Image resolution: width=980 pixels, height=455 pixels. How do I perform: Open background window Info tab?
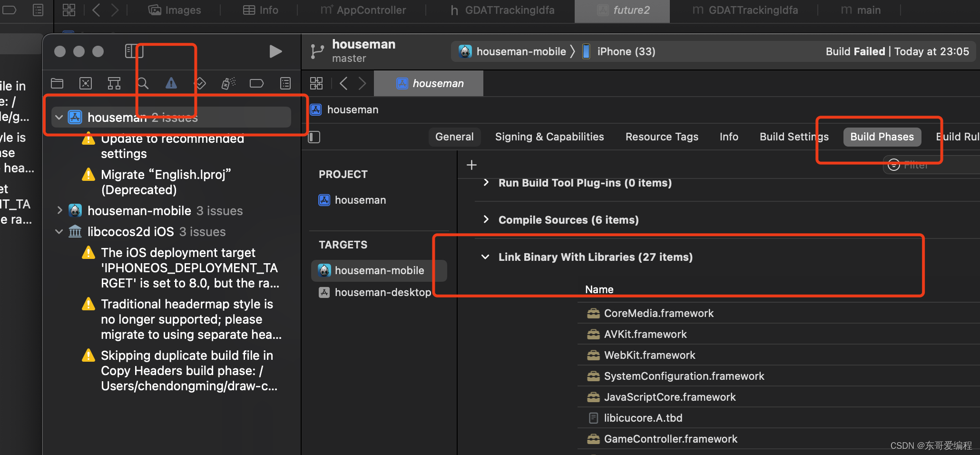261,10
